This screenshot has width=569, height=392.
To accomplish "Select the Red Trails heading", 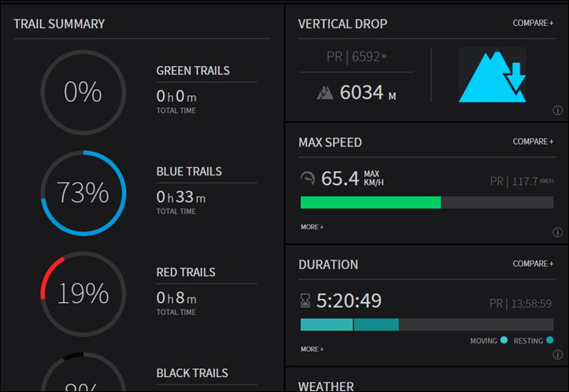I will (x=186, y=272).
